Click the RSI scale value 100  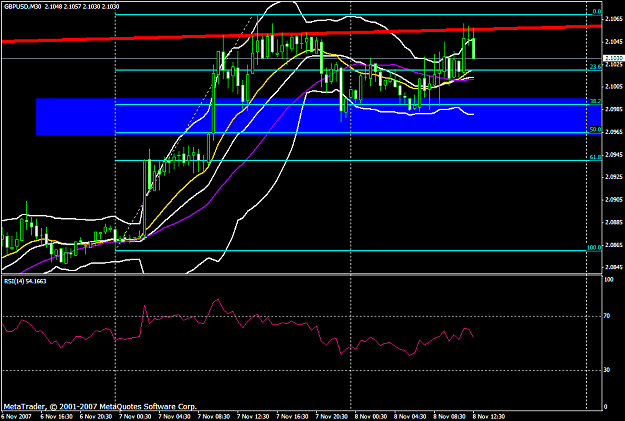609,280
